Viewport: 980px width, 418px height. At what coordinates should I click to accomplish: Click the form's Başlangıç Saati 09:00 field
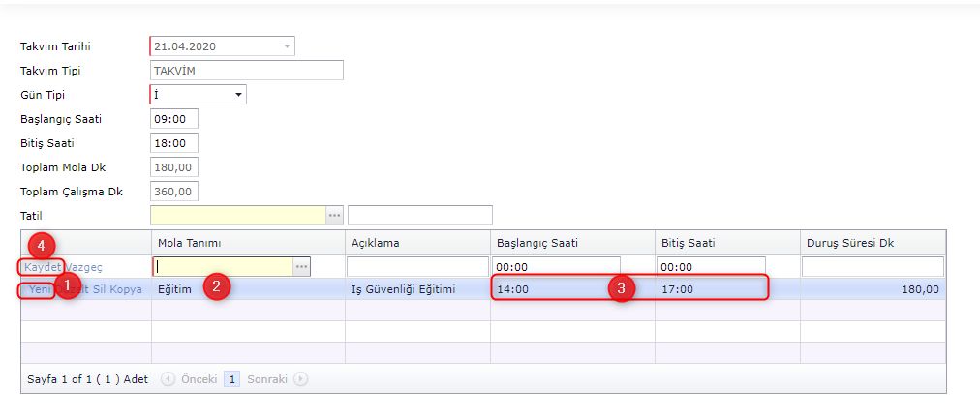tap(174, 119)
